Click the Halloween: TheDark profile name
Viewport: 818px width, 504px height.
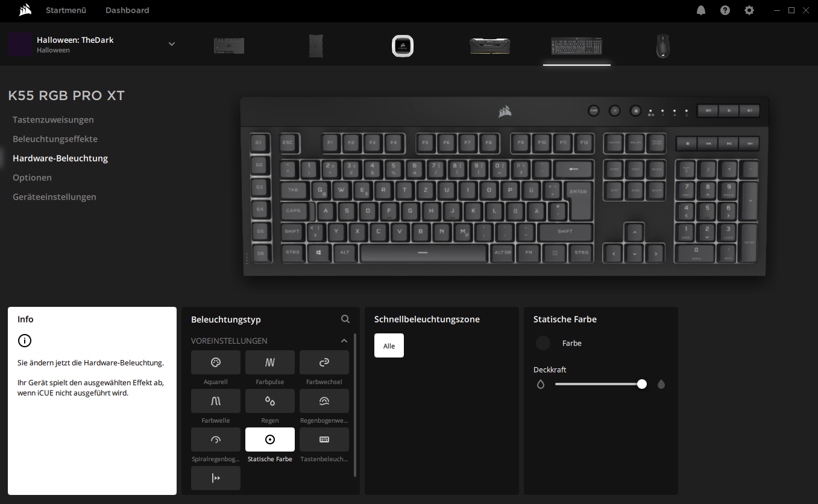75,40
